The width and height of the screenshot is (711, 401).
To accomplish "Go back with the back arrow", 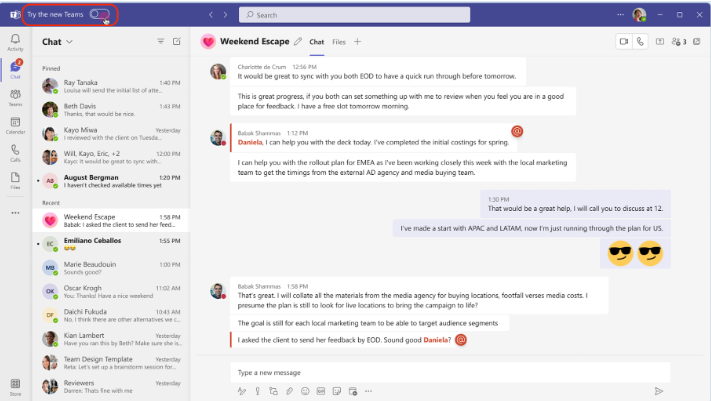I will [211, 15].
